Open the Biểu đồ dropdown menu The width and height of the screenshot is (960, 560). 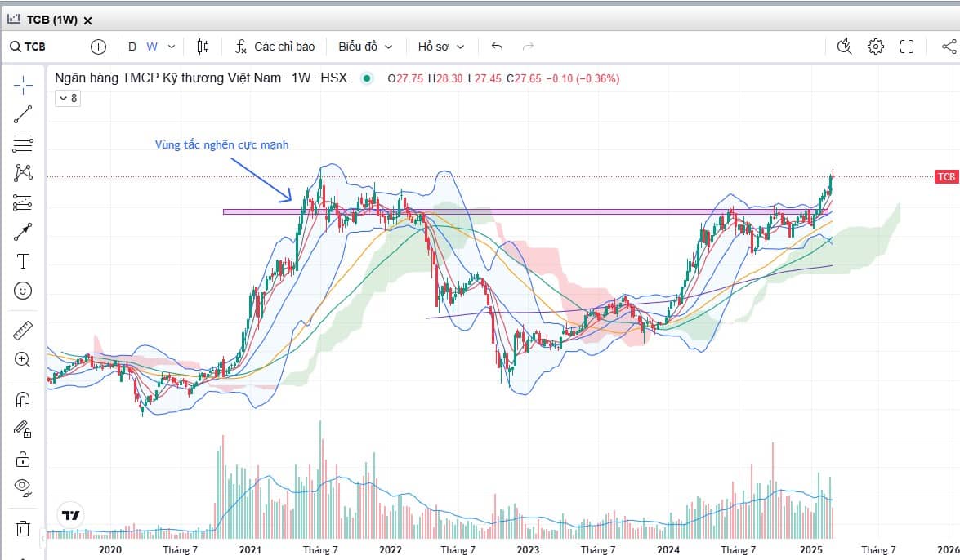point(365,47)
